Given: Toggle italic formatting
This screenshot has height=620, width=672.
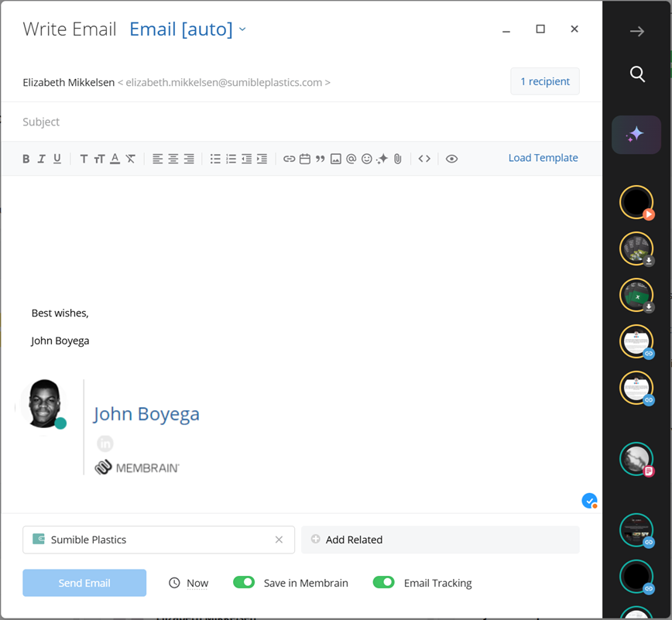Looking at the screenshot, I should (x=42, y=159).
